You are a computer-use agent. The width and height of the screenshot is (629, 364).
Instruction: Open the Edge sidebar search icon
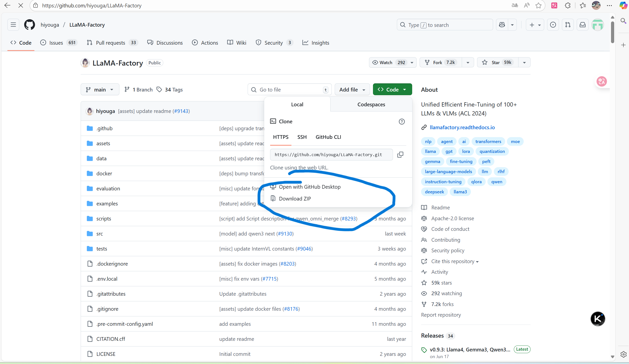[x=623, y=21]
